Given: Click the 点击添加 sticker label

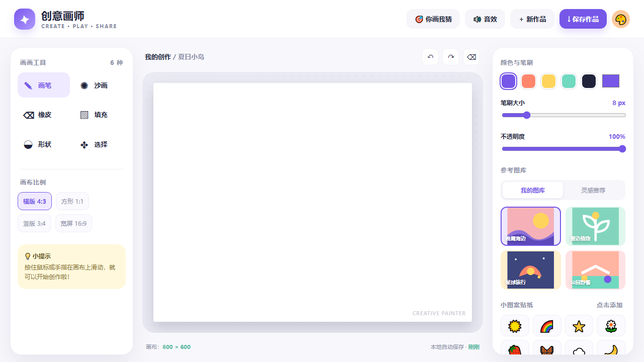Looking at the screenshot, I should 609,305.
